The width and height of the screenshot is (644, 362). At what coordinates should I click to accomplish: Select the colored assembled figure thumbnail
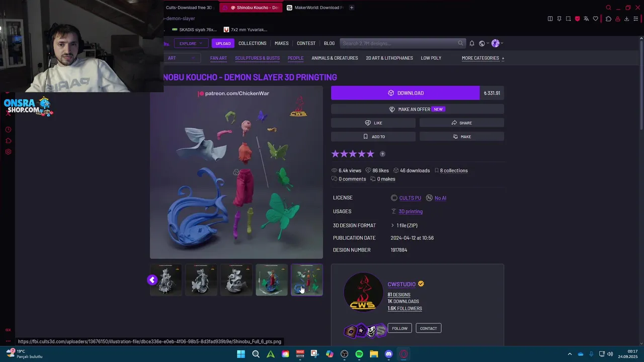(272, 280)
